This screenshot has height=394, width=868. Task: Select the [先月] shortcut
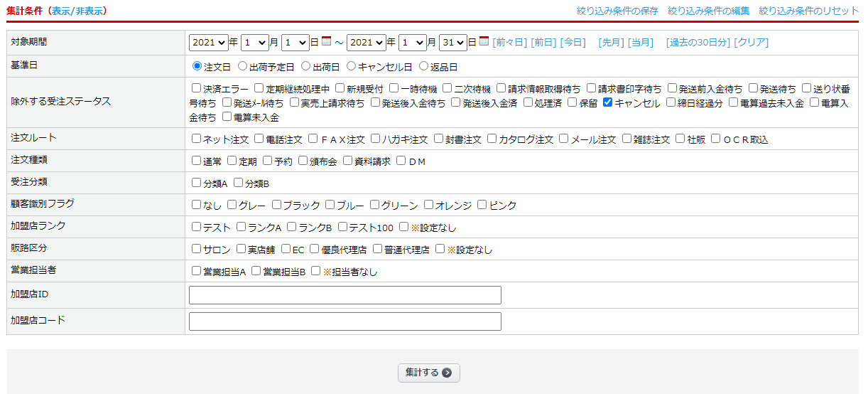click(611, 43)
